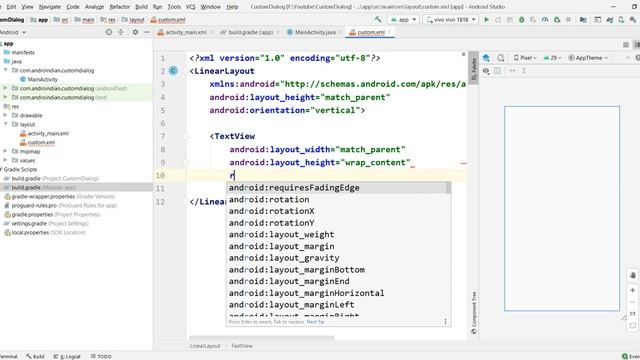The width and height of the screenshot is (640, 360).
Task: Click the Stop run icon
Action: [x=569, y=20]
